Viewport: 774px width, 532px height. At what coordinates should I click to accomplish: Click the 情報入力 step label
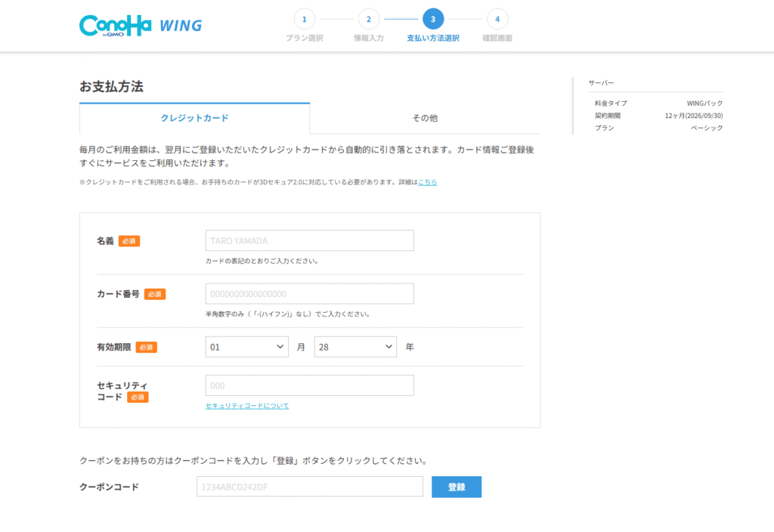tap(368, 38)
